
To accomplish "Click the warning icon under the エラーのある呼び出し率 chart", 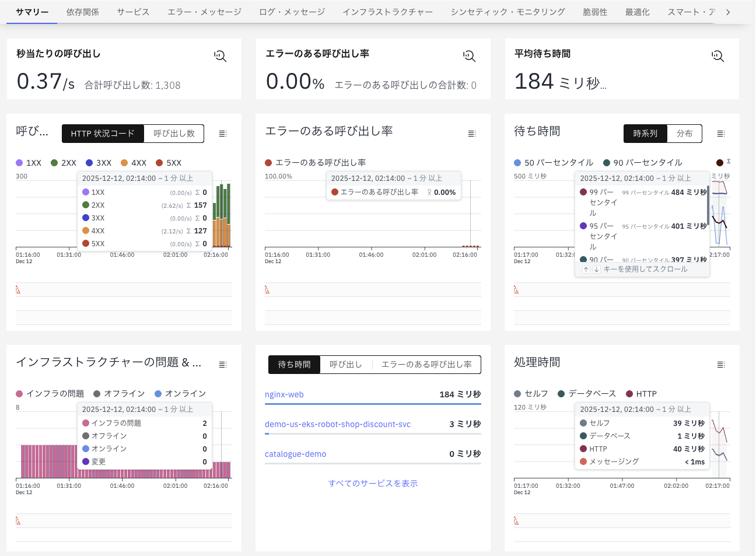I will 267,290.
